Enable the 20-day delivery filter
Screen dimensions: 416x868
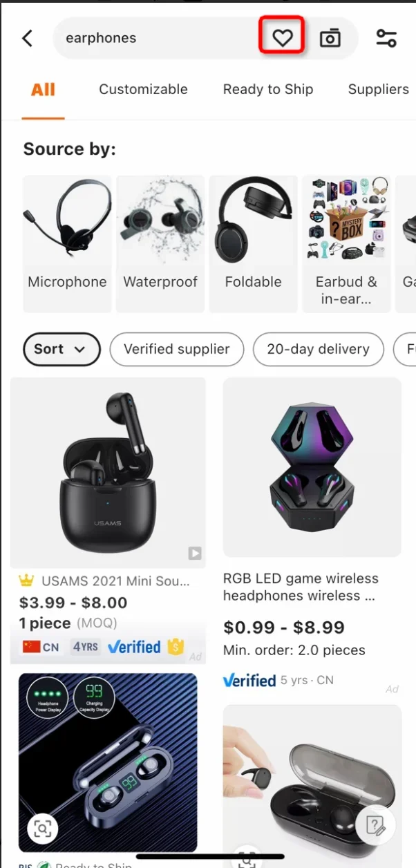pyautogui.click(x=318, y=349)
